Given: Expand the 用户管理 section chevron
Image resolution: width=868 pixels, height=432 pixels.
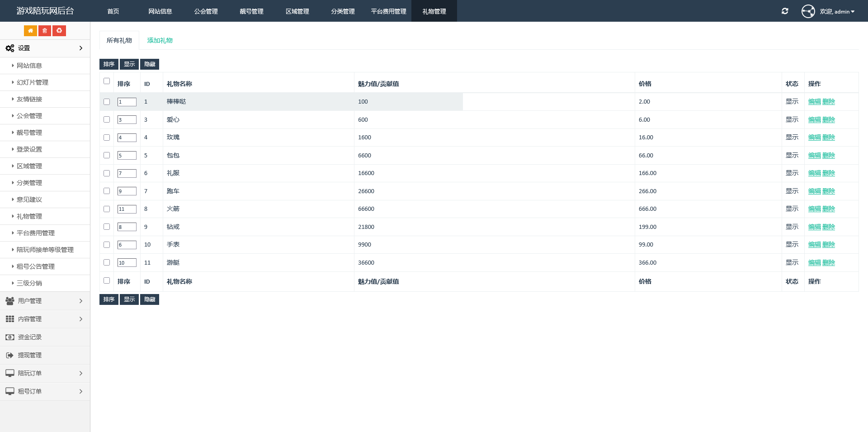Looking at the screenshot, I should pyautogui.click(x=81, y=301).
